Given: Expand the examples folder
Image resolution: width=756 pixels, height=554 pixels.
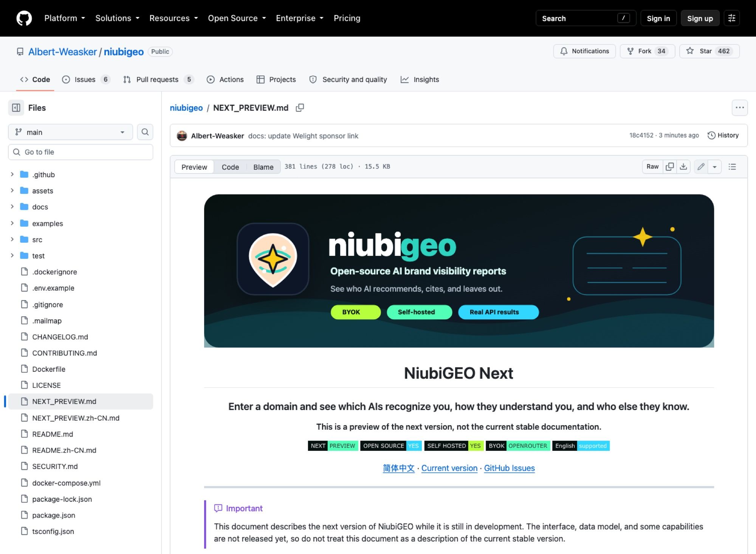Looking at the screenshot, I should point(12,223).
